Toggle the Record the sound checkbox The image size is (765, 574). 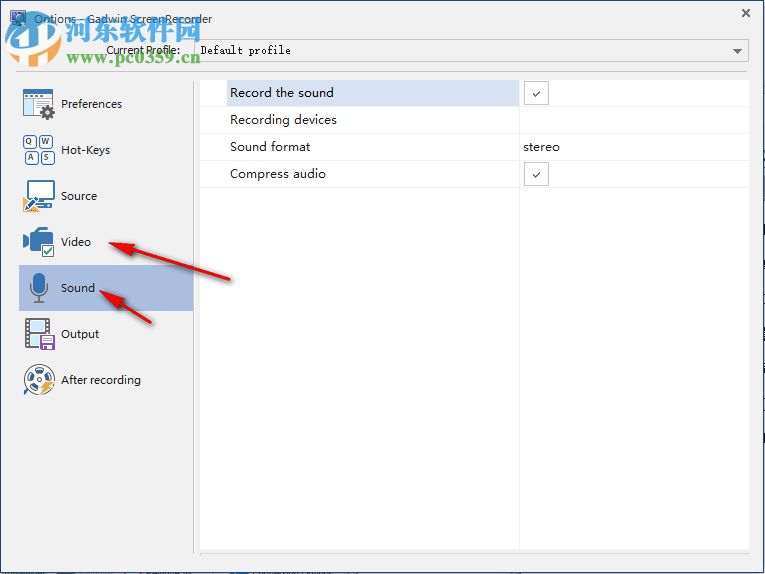536,93
